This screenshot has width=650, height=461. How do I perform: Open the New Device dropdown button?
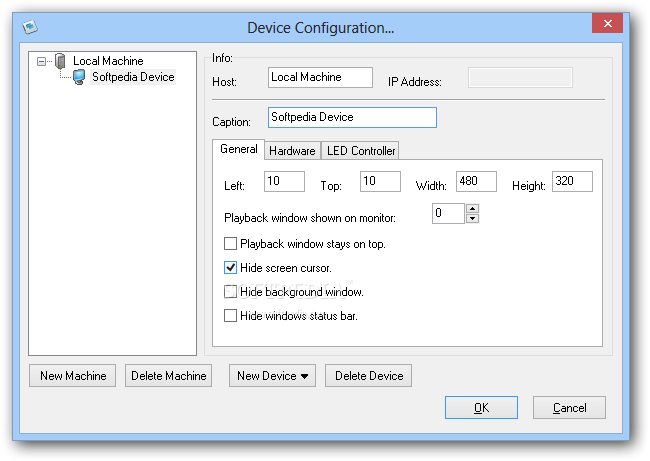pos(272,376)
